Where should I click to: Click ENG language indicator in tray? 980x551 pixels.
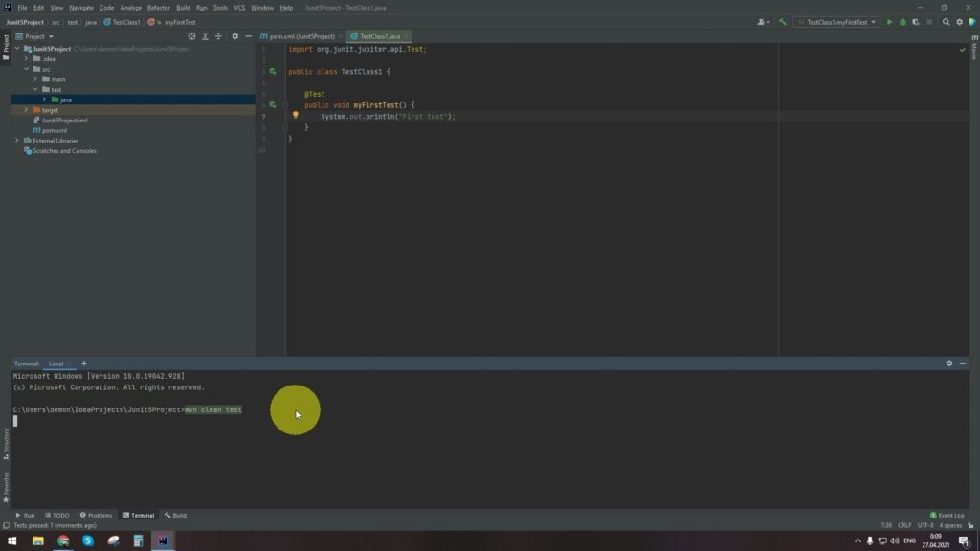pyautogui.click(x=909, y=540)
